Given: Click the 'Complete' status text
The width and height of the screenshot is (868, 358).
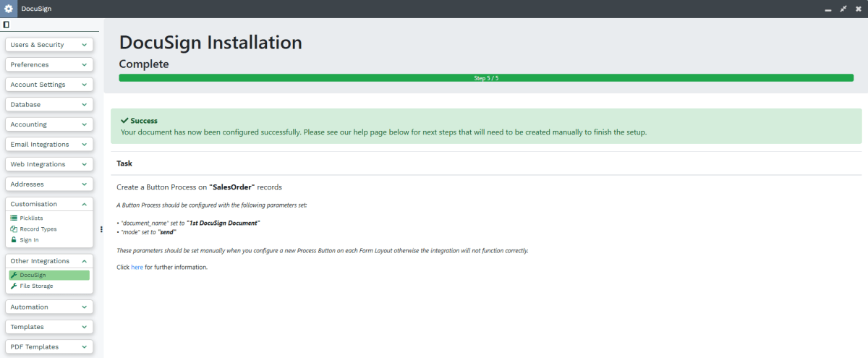Looking at the screenshot, I should pyautogui.click(x=144, y=64).
